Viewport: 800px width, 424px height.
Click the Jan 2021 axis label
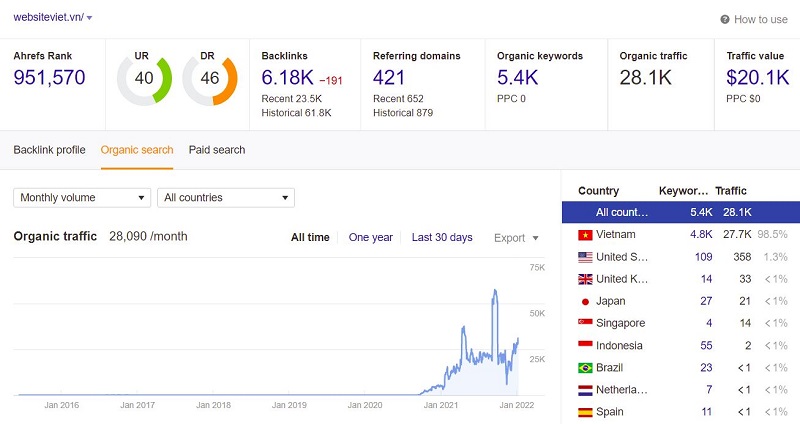click(441, 405)
